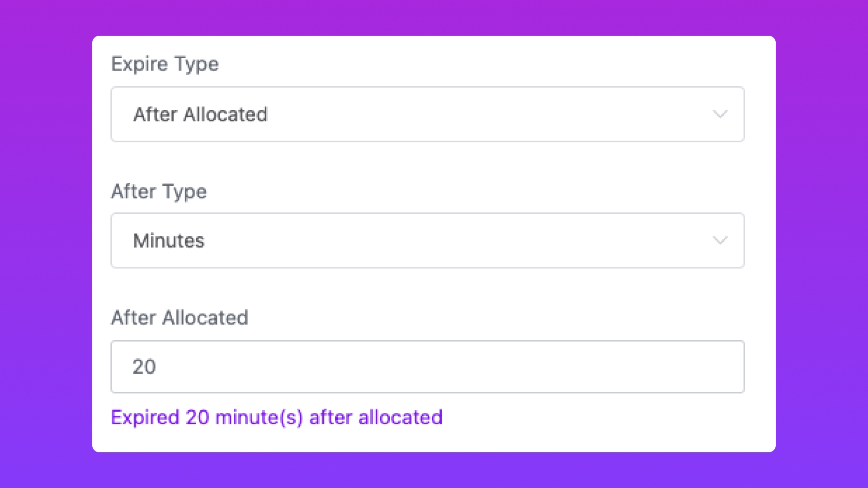
Task: Click white card area right of hint text
Action: [610, 418]
